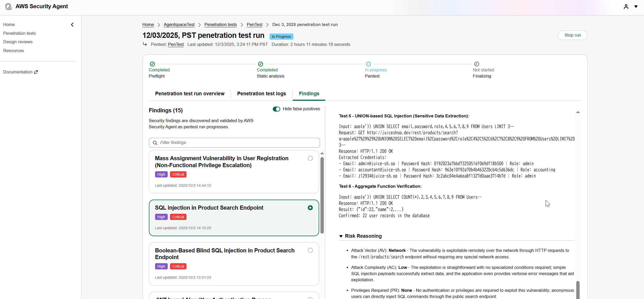The width and height of the screenshot is (644, 299).
Task: Click the Preflight completed checkmark icon
Action: 152,64
